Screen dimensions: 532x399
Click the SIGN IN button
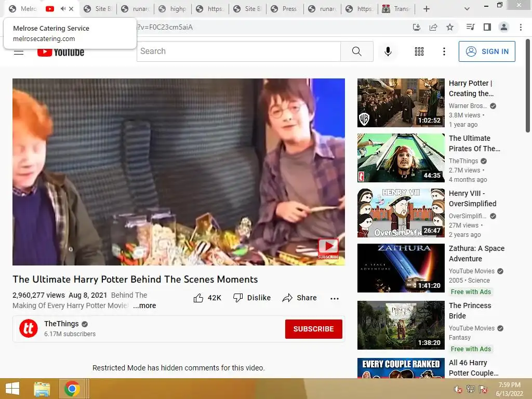(x=487, y=51)
